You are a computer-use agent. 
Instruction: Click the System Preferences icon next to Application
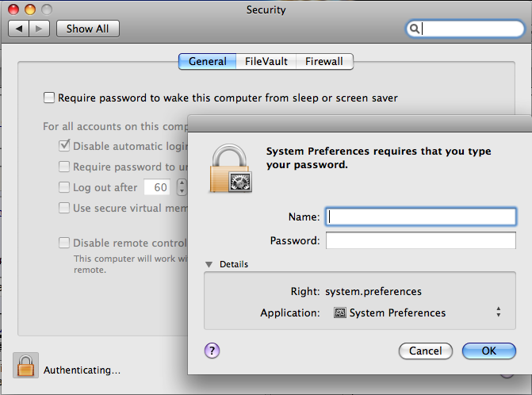pos(340,313)
